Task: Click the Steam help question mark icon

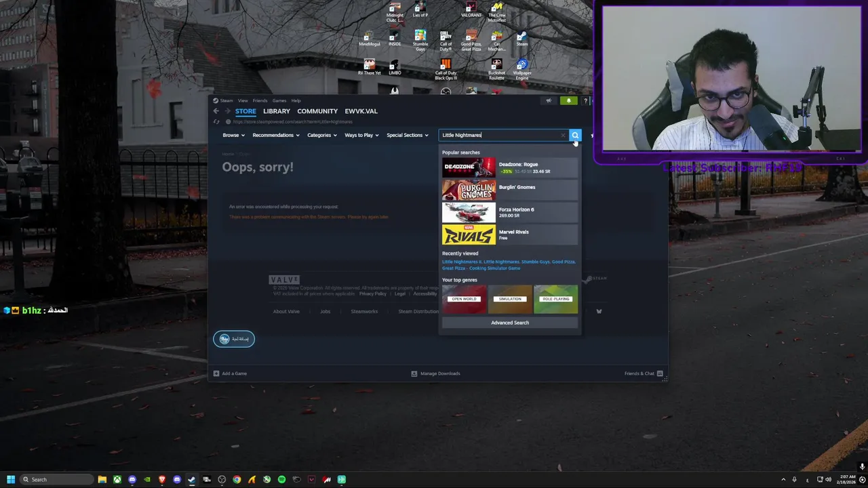Action: click(x=585, y=101)
